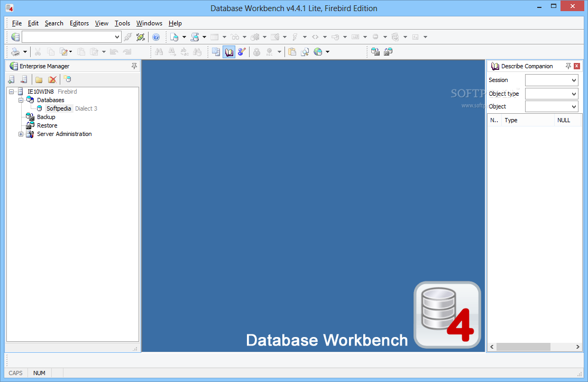Click the Enterprise Manager globe icon in main toolbar
This screenshot has height=382, width=588.
click(x=15, y=37)
